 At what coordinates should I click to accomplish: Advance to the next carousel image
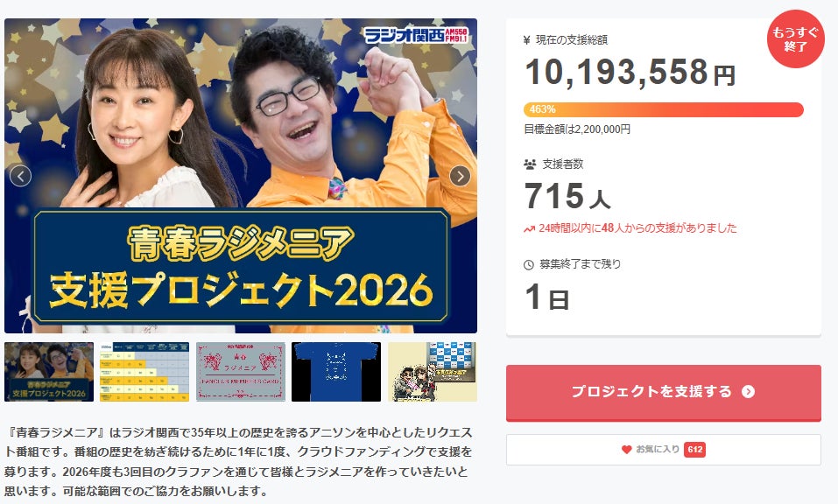click(460, 176)
